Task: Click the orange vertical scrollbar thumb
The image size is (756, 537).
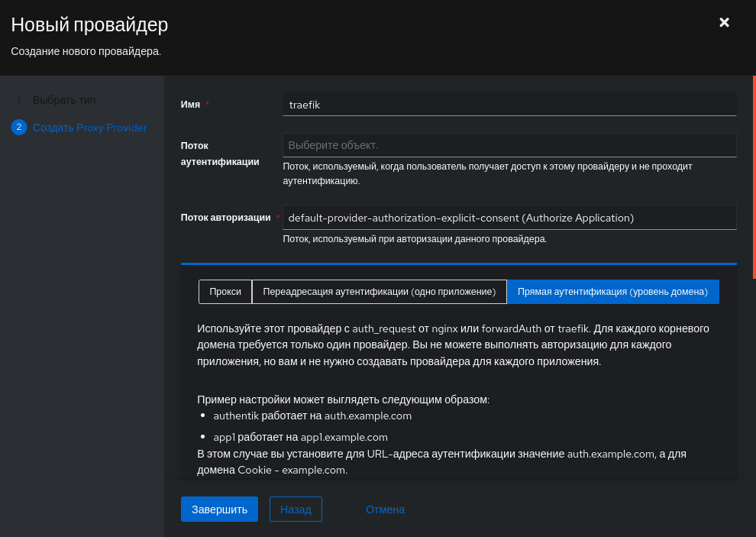Action: coord(754,176)
